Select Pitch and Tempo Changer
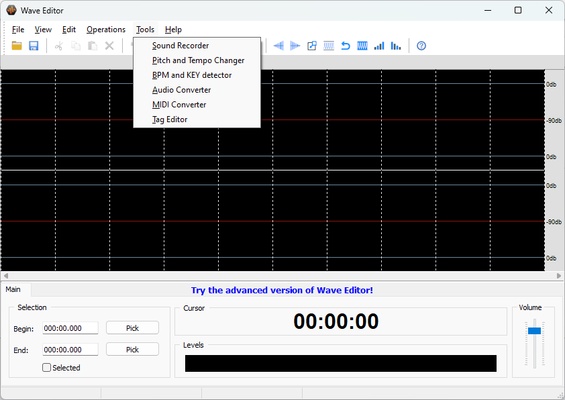The height and width of the screenshot is (400, 565). tap(197, 60)
